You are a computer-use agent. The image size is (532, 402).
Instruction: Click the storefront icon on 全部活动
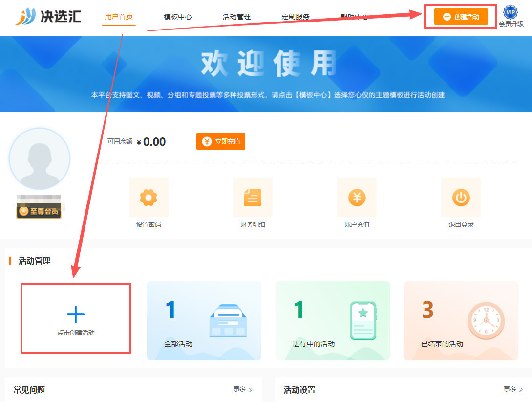point(228,320)
